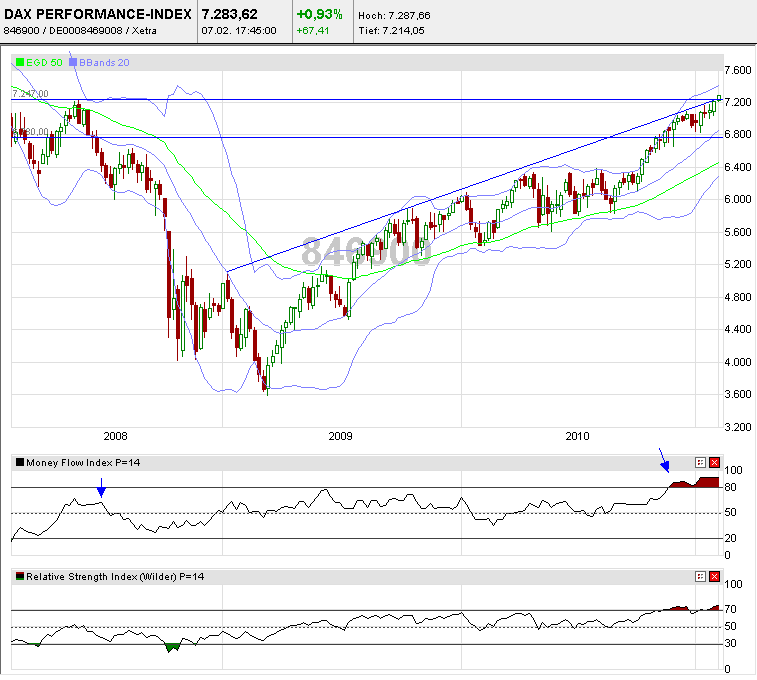This screenshot has height=680, width=757.
Task: Click the 80 level label on Money Flow Index
Action: (x=730, y=487)
